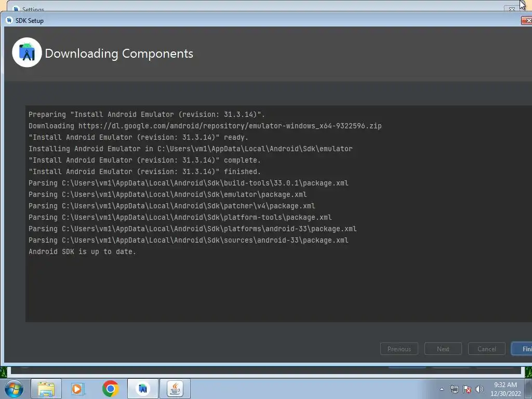Open volume speaker tray icon

coord(480,389)
